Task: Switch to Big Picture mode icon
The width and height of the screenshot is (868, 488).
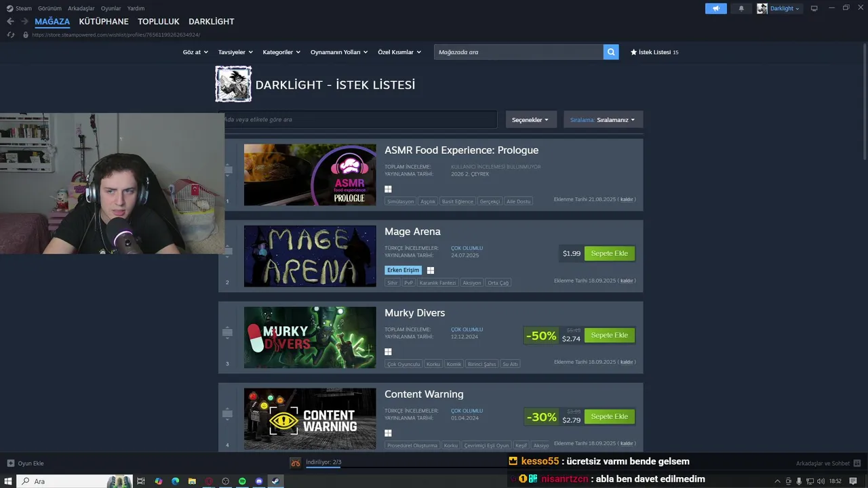Action: pos(814,8)
